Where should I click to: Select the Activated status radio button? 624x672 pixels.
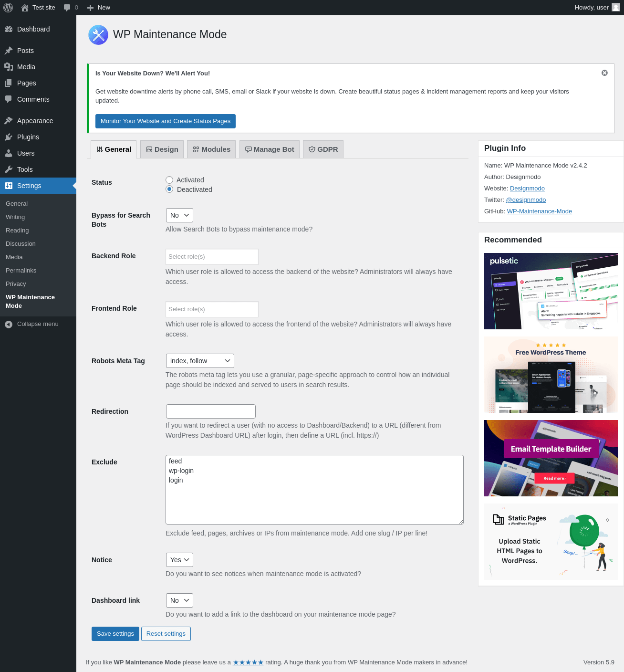pyautogui.click(x=169, y=180)
